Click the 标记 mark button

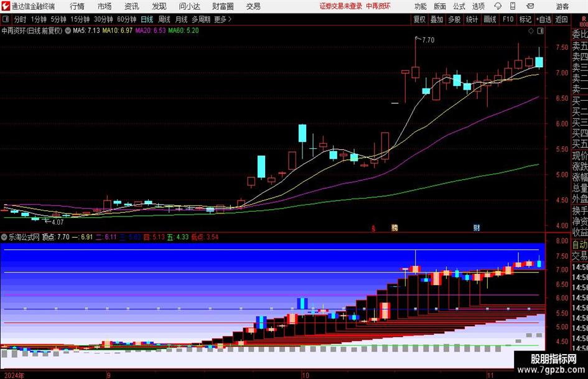pyautogui.click(x=525, y=19)
